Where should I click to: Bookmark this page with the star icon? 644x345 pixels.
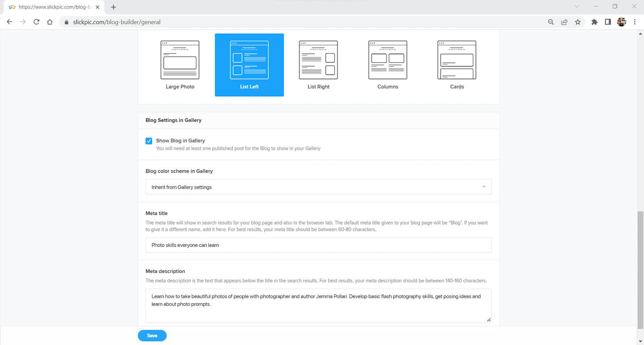[578, 22]
